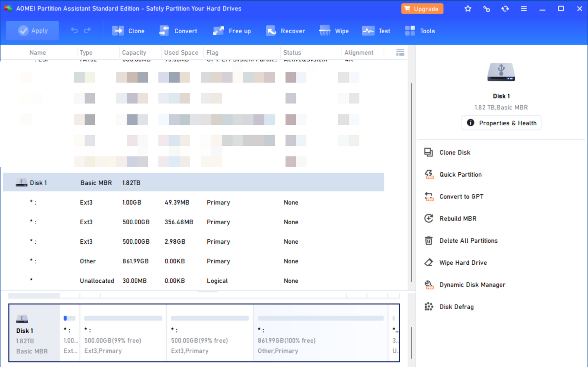Click the Used Space column header
588x367 pixels.
(181, 53)
